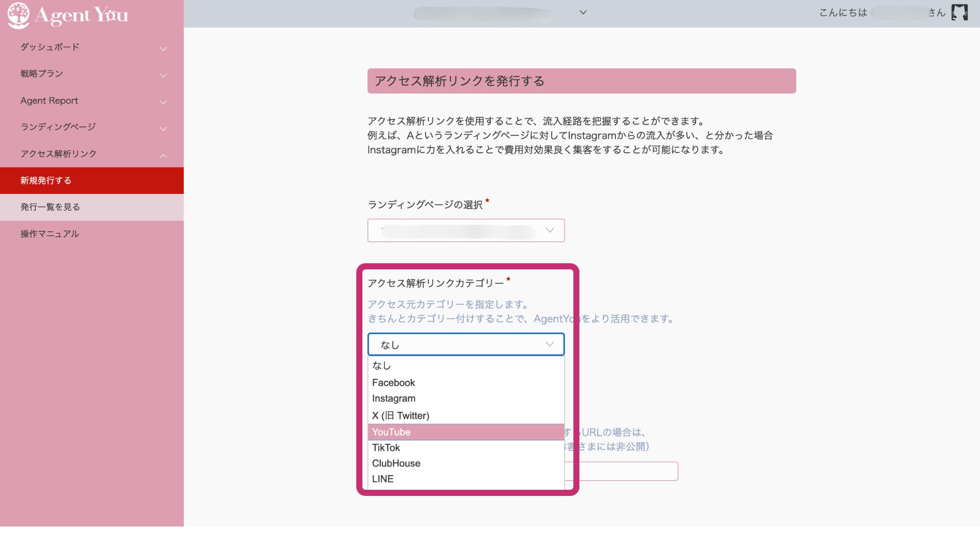
Task: Select 新規発行する in the sidebar
Action: [x=92, y=181]
